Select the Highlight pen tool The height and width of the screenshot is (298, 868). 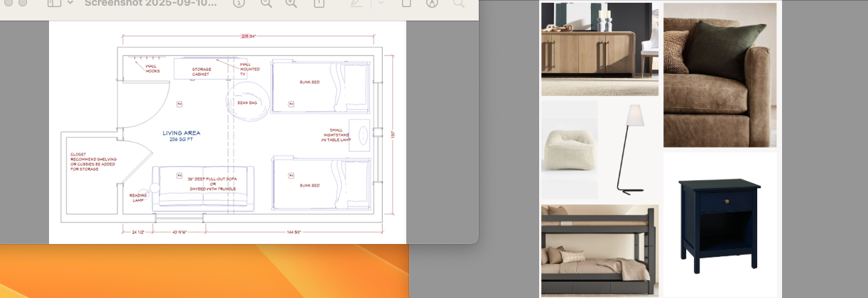point(356,3)
